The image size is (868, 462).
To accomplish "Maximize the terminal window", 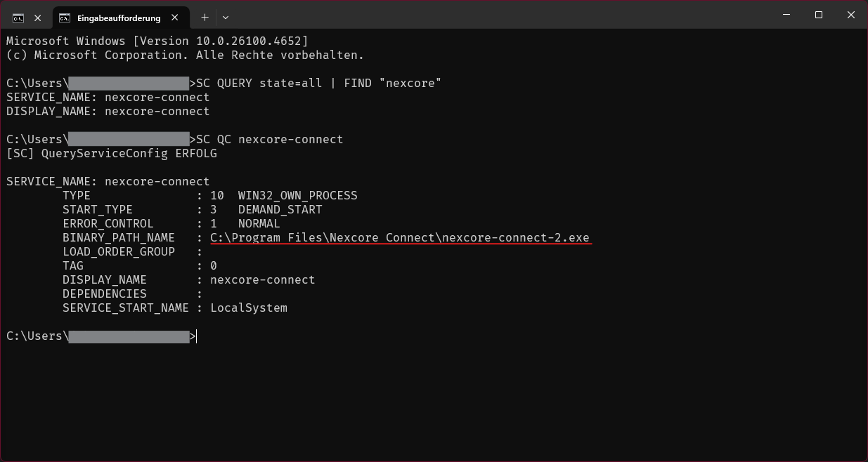I will (x=819, y=15).
